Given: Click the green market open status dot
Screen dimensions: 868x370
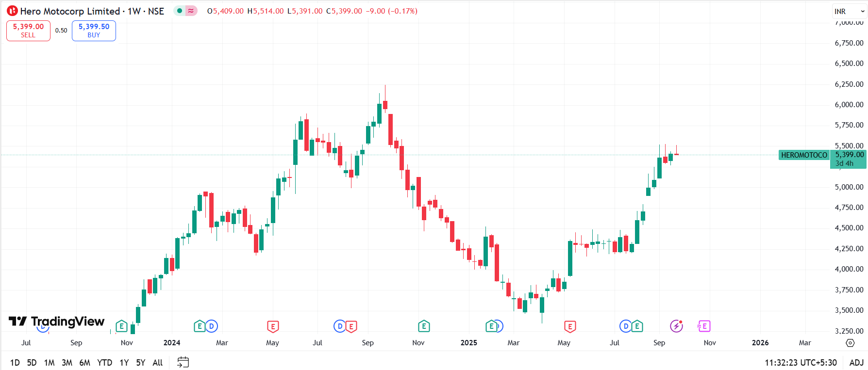Looking at the screenshot, I should click(180, 11).
